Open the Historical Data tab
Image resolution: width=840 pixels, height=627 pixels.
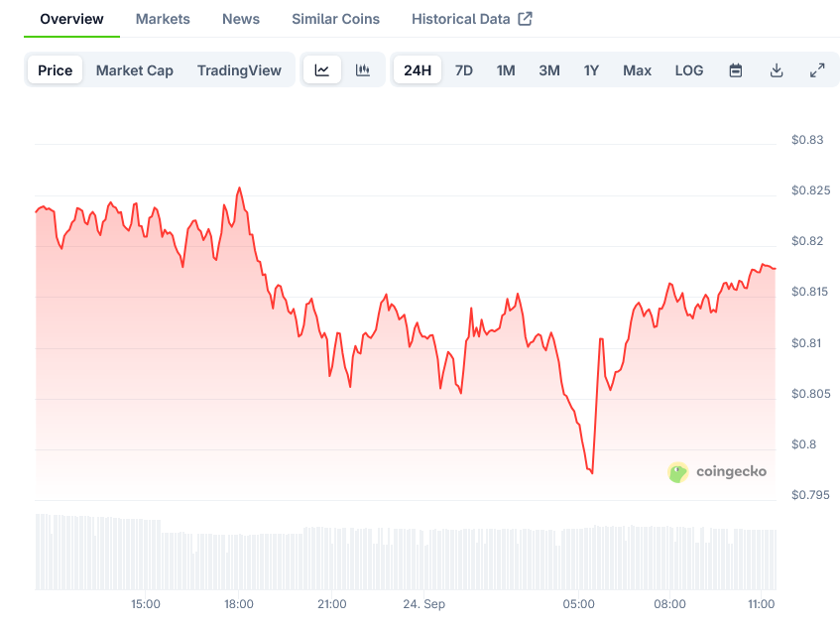[461, 19]
